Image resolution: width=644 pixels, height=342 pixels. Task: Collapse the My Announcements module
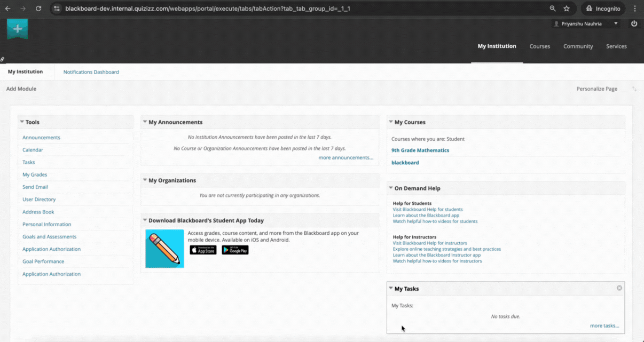145,122
